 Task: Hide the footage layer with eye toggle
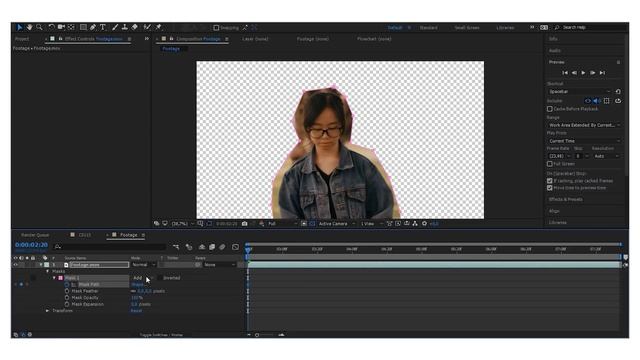16,265
